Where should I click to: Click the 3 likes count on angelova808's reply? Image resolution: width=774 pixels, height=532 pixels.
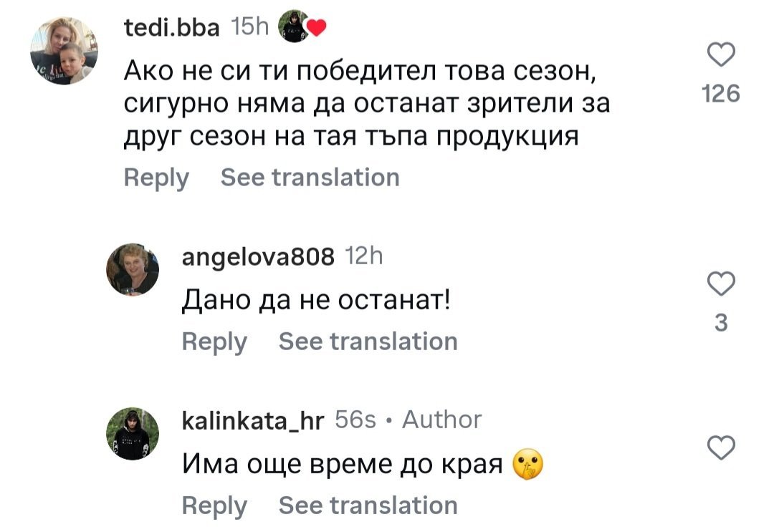coord(722,324)
